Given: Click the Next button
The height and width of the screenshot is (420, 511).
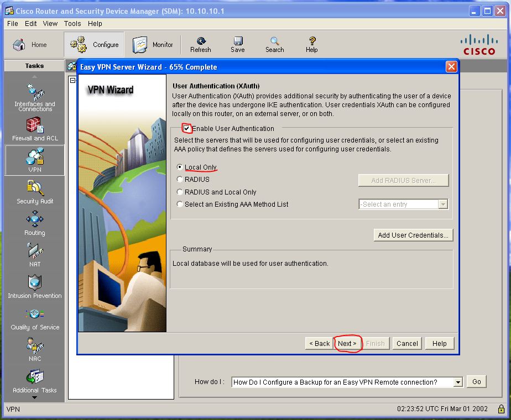Looking at the screenshot, I should tap(347, 344).
